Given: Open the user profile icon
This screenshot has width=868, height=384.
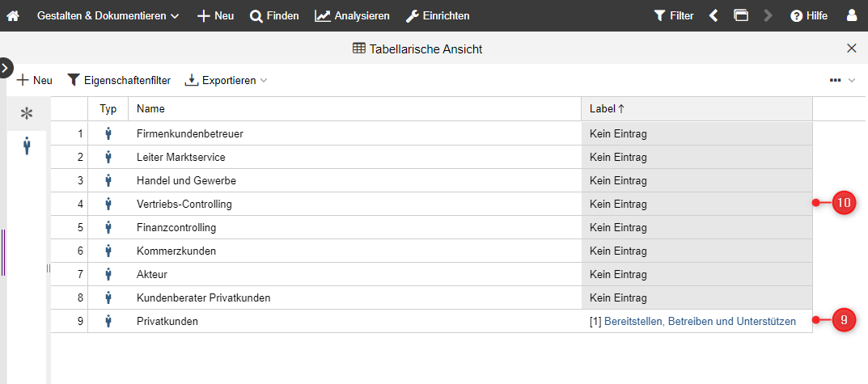Looking at the screenshot, I should click(x=852, y=15).
